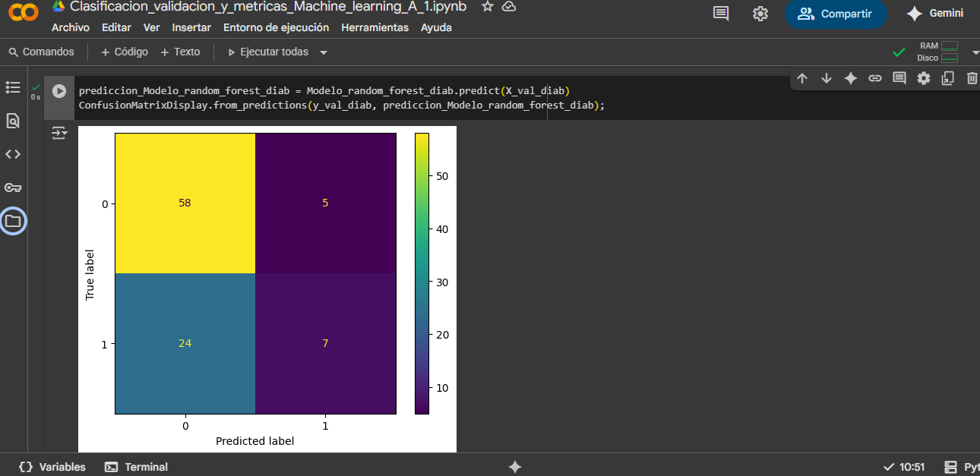Screen dimensions: 980x476
Task: Open the Insertar menu
Action: [191, 27]
